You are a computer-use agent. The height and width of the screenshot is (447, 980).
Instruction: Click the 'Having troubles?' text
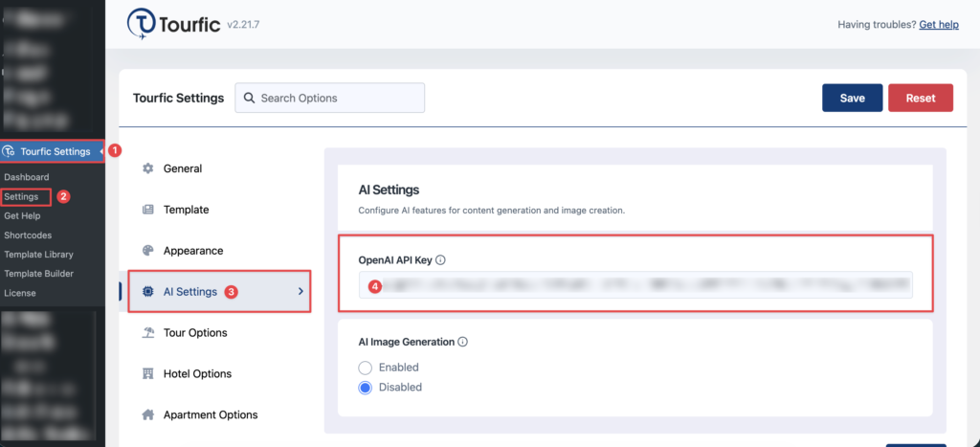coord(877,25)
